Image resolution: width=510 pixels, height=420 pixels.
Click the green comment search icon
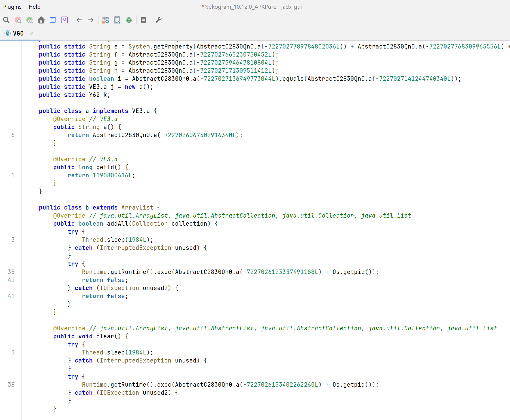[30, 20]
